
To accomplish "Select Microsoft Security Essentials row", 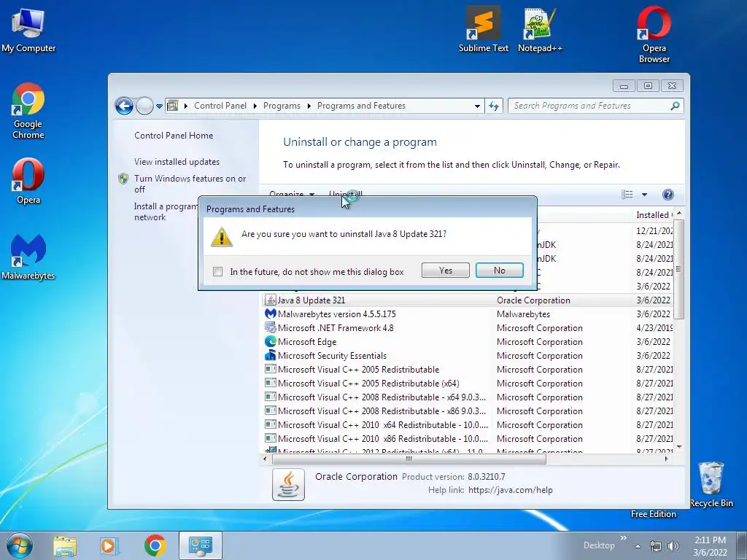I will (x=468, y=355).
